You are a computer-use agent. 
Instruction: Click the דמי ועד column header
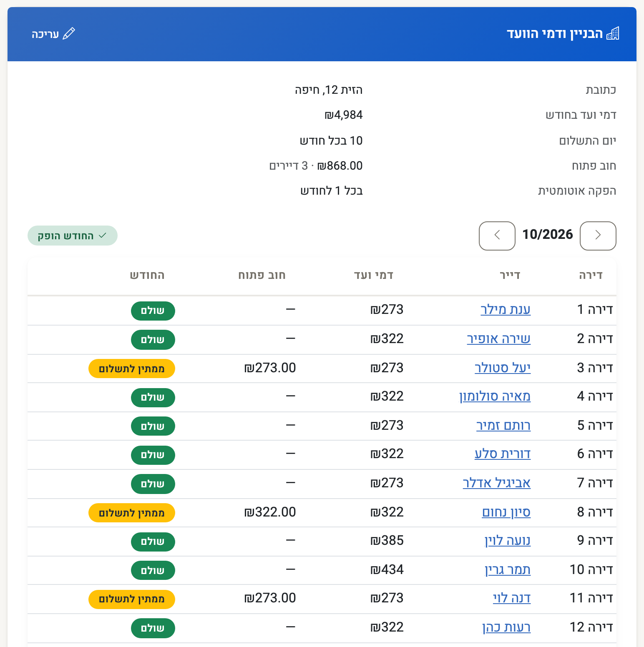374,275
